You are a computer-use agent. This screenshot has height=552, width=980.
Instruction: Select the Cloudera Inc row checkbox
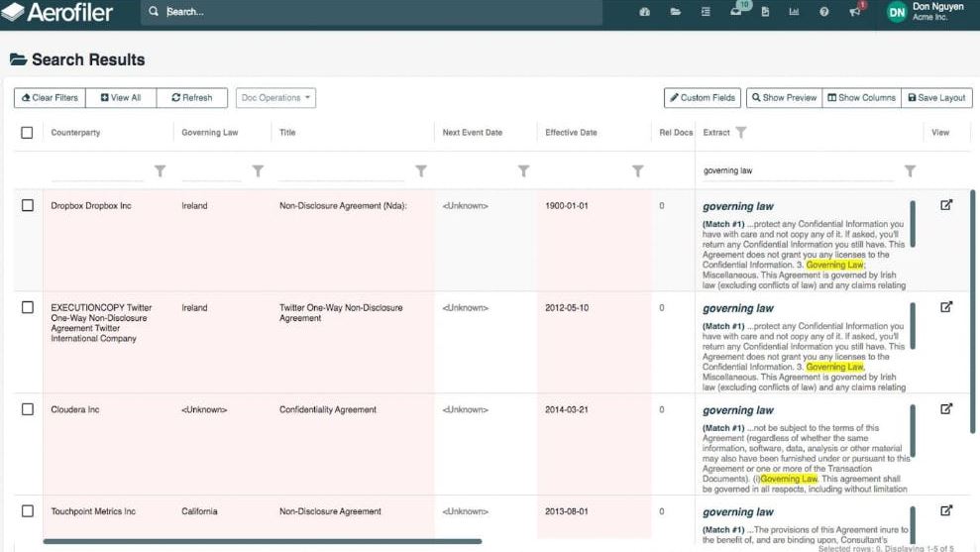coord(28,409)
